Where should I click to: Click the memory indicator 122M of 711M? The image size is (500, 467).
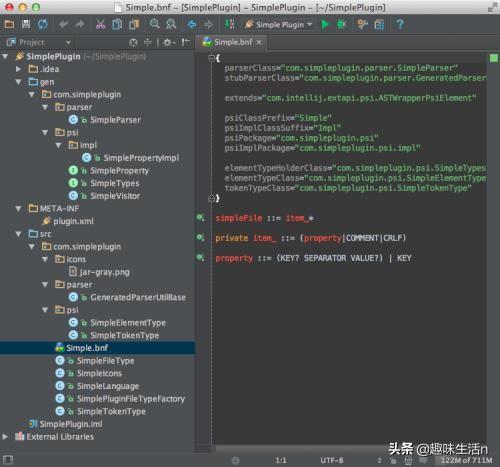coord(466,460)
